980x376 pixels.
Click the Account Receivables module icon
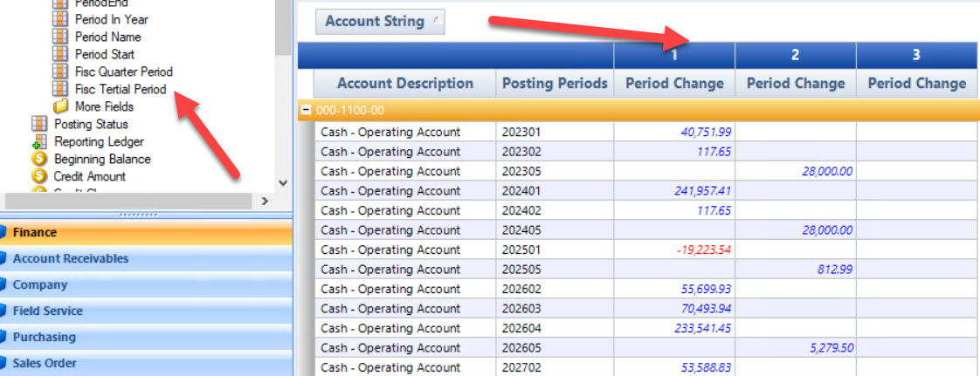(x=3, y=258)
